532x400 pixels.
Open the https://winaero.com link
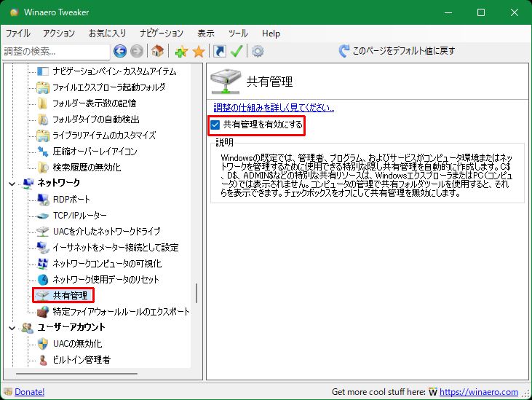pyautogui.click(x=479, y=392)
